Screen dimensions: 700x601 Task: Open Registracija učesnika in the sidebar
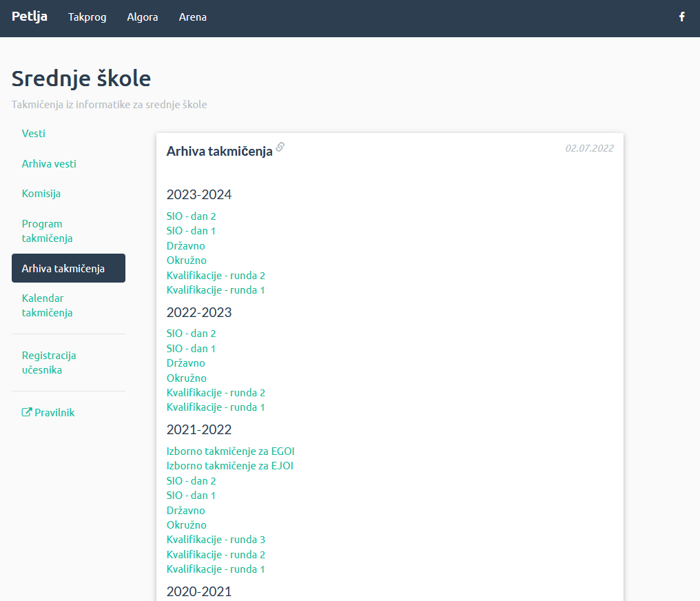pos(49,363)
